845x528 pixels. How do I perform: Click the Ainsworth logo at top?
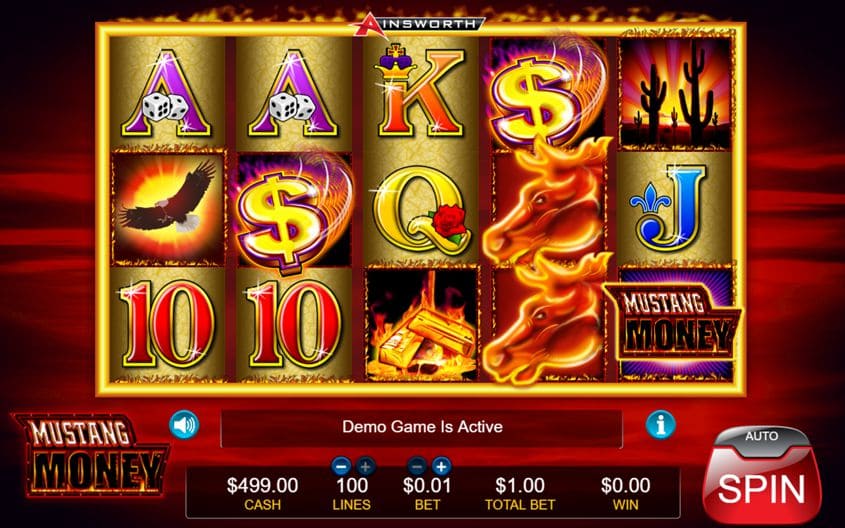click(x=419, y=25)
